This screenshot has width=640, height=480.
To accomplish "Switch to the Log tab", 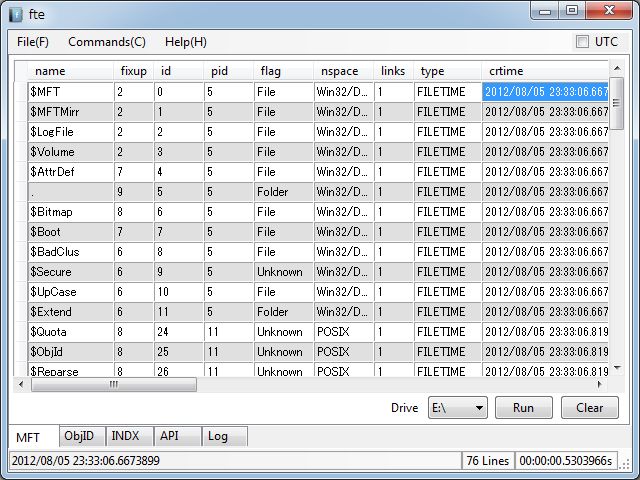I will tap(224, 436).
